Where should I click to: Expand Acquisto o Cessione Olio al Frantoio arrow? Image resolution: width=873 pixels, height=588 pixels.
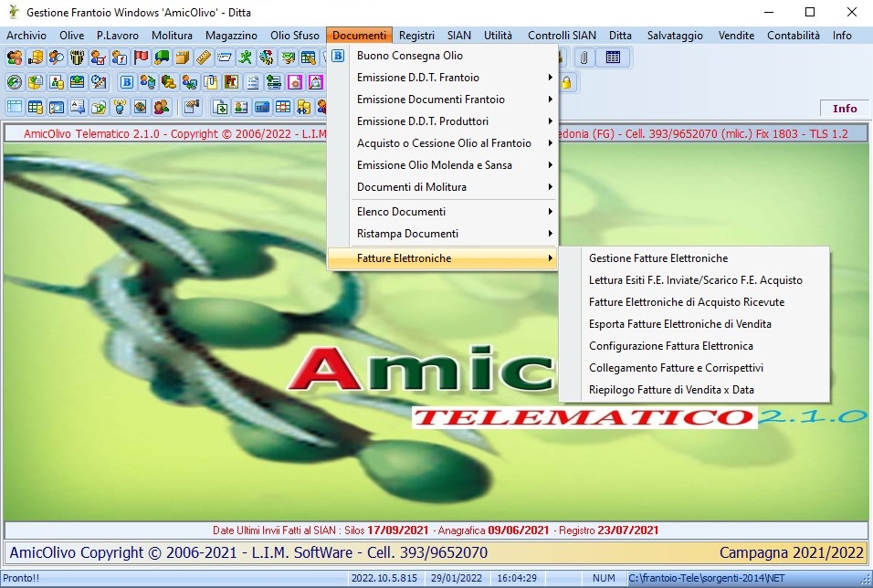550,143
